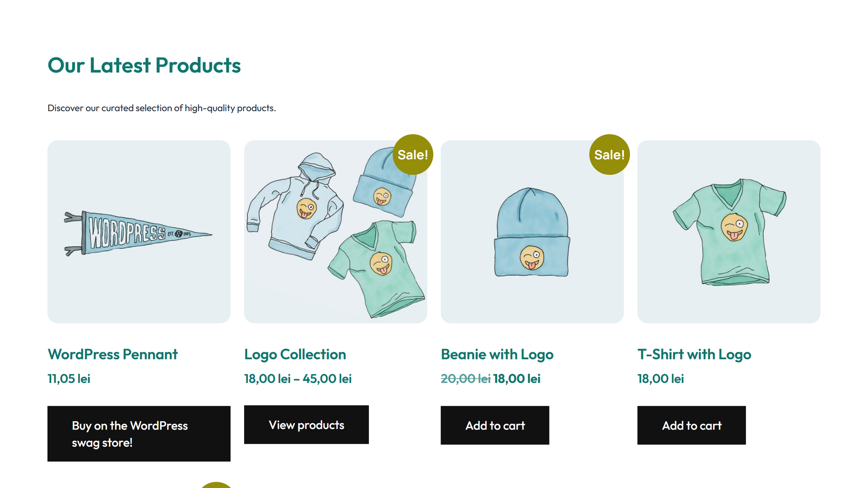Open the WordPress Pennant product image

pyautogui.click(x=139, y=232)
